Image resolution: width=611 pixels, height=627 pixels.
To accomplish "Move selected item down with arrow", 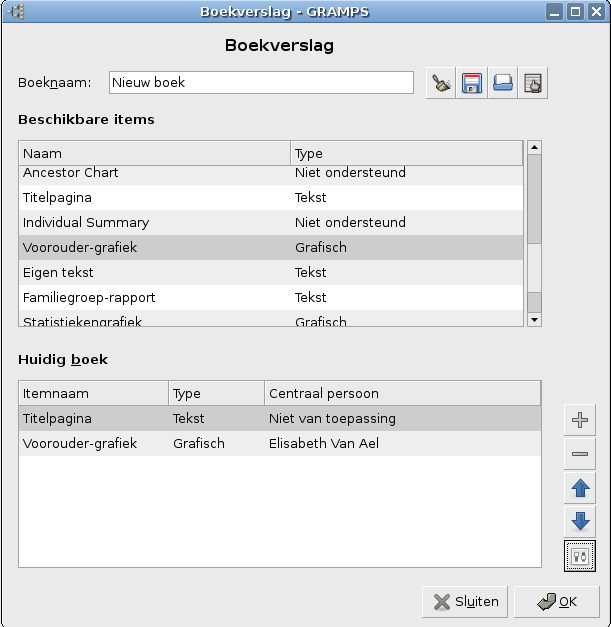I will [x=579, y=521].
